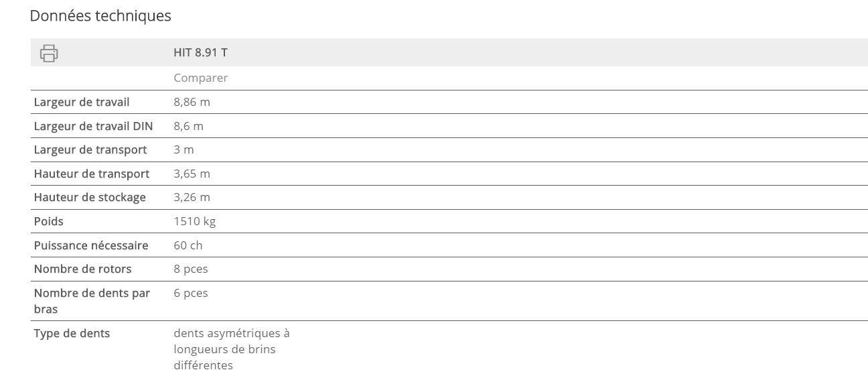Select the 3,26 m storage height value
The width and height of the screenshot is (868, 376).
[192, 197]
